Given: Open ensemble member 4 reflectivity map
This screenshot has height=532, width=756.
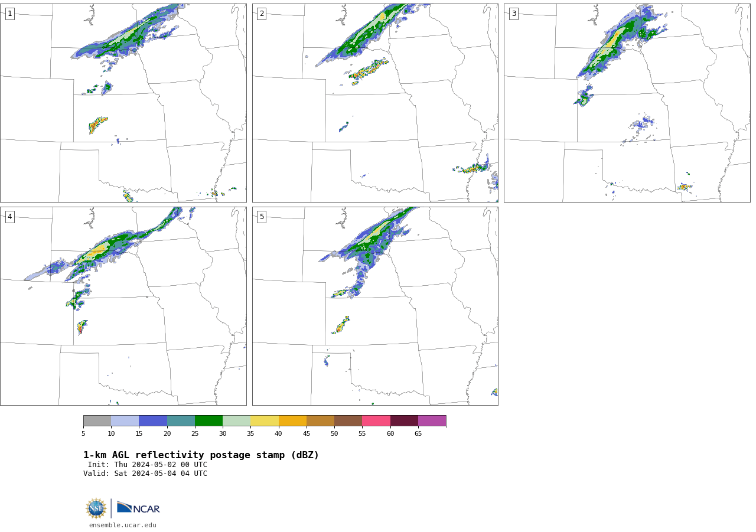Looking at the screenshot, I should click(x=123, y=306).
